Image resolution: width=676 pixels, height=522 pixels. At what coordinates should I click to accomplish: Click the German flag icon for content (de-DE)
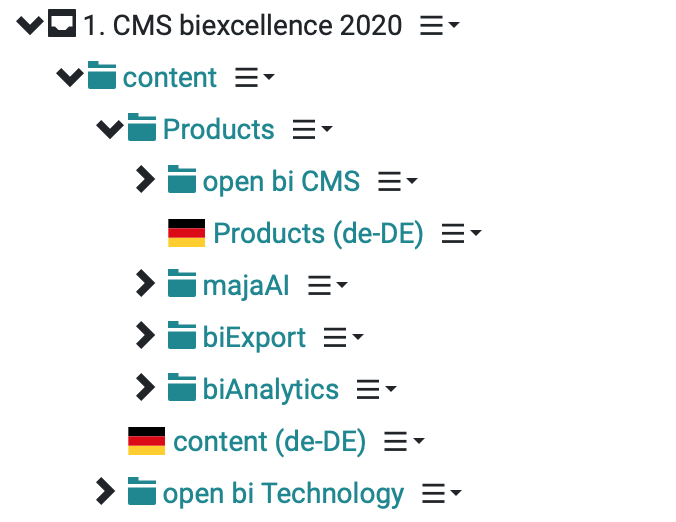coord(147,441)
